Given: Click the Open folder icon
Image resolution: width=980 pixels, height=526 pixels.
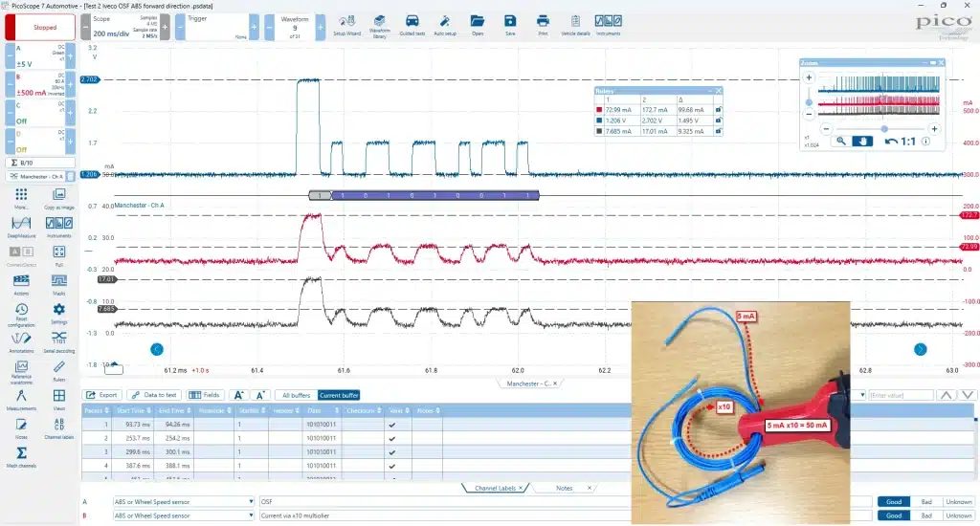Looking at the screenshot, I should pos(478,25).
